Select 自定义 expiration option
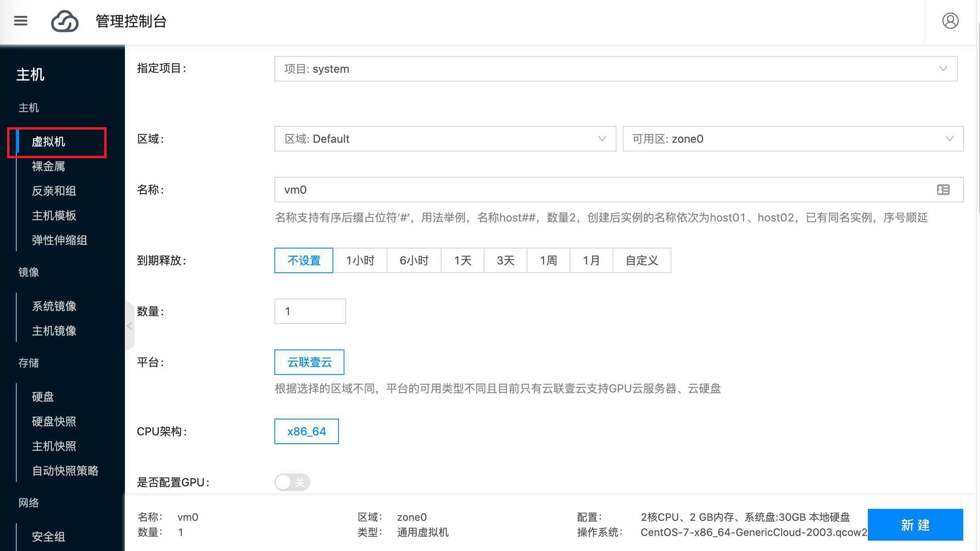The width and height of the screenshot is (980, 551). click(x=642, y=260)
